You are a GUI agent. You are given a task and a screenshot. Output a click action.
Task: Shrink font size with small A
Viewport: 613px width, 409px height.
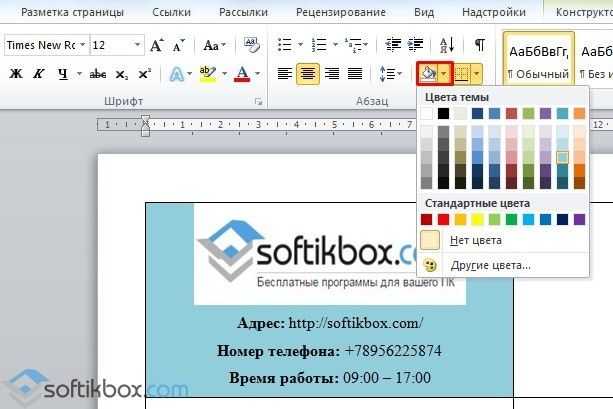pos(179,46)
